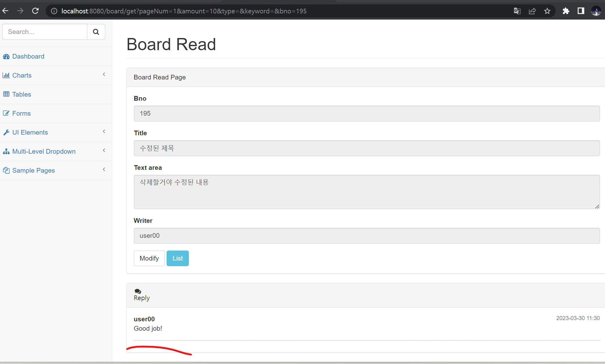The image size is (605, 364).
Task: Open the Tables sidebar item
Action: [22, 94]
